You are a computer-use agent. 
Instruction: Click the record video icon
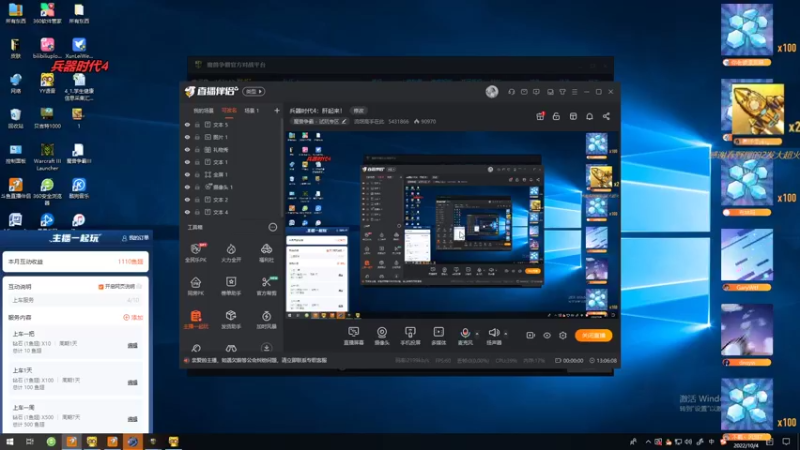(531, 335)
